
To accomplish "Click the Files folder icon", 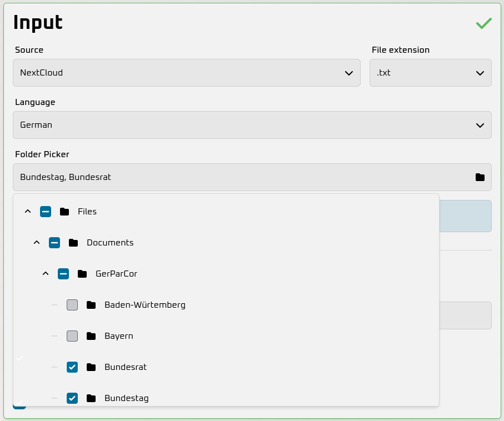I will point(64,212).
